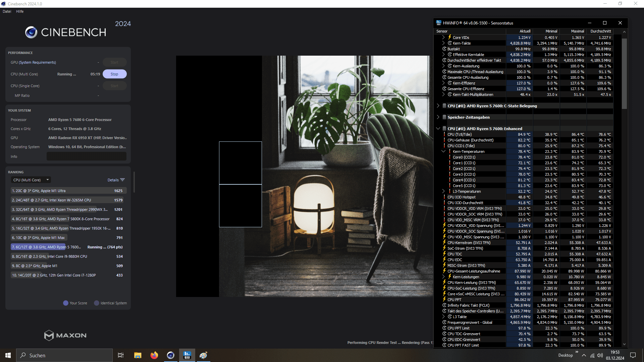This screenshot has height=362, width=644.
Task: Click the HWiNFO scrollbar down arrow
Action: [624, 344]
